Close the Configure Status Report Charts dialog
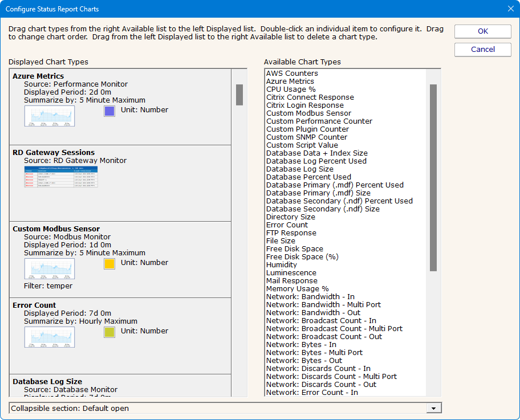This screenshot has width=520, height=420. pos(510,9)
